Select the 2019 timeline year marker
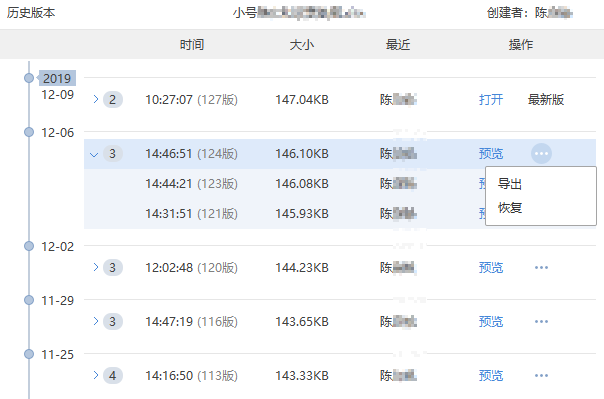This screenshot has width=604, height=399. (57, 78)
